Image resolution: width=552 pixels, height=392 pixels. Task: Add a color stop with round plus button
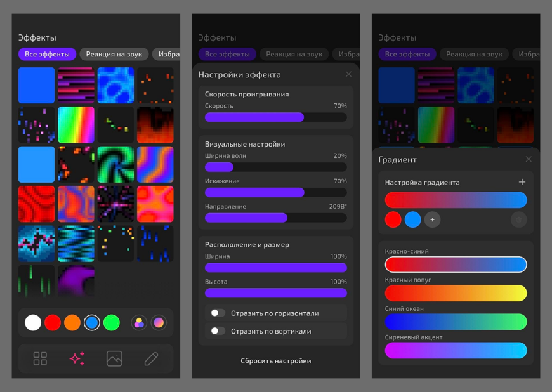tap(432, 219)
